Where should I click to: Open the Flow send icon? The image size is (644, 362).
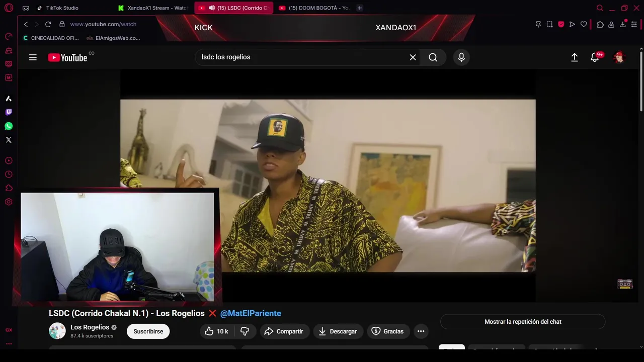pyautogui.click(x=572, y=24)
